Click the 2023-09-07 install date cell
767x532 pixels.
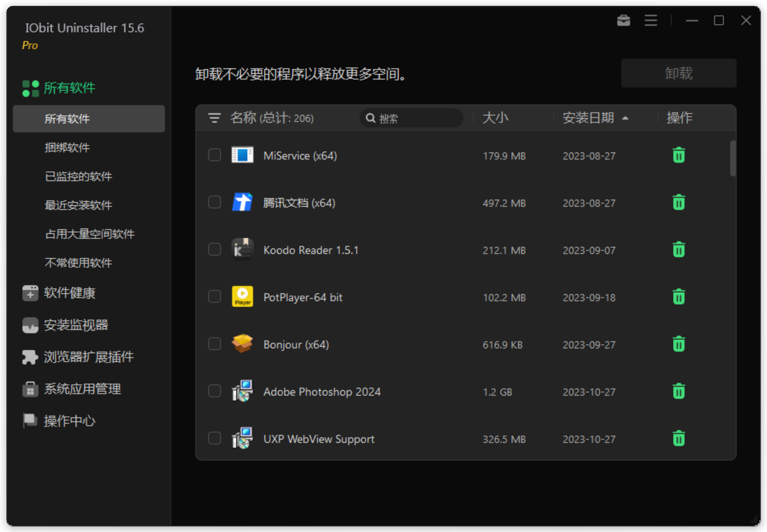coord(589,250)
